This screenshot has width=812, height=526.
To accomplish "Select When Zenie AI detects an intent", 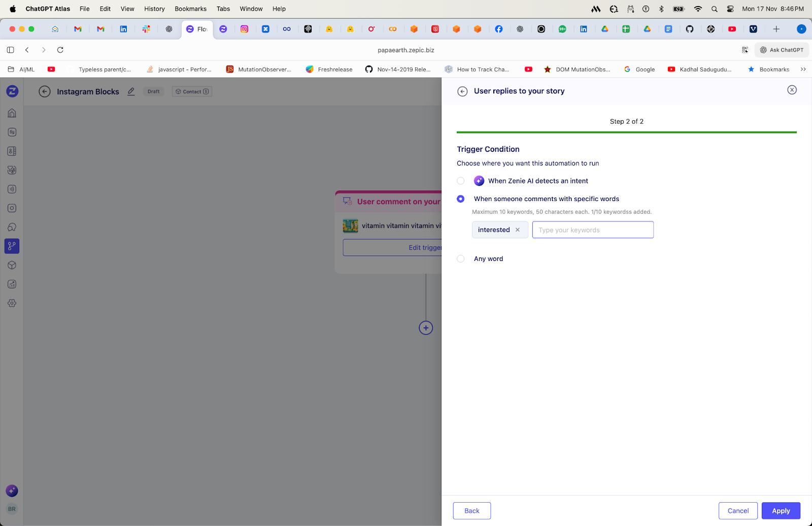I will 461,181.
